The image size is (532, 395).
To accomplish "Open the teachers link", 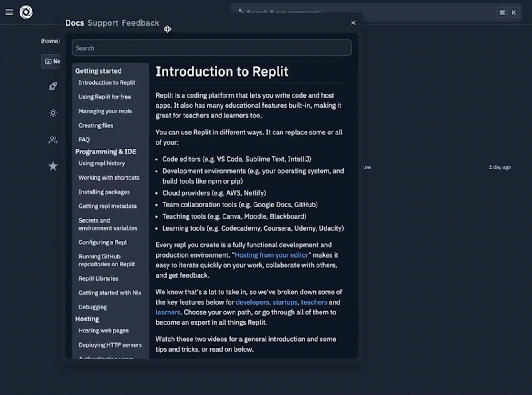I will click(x=314, y=302).
